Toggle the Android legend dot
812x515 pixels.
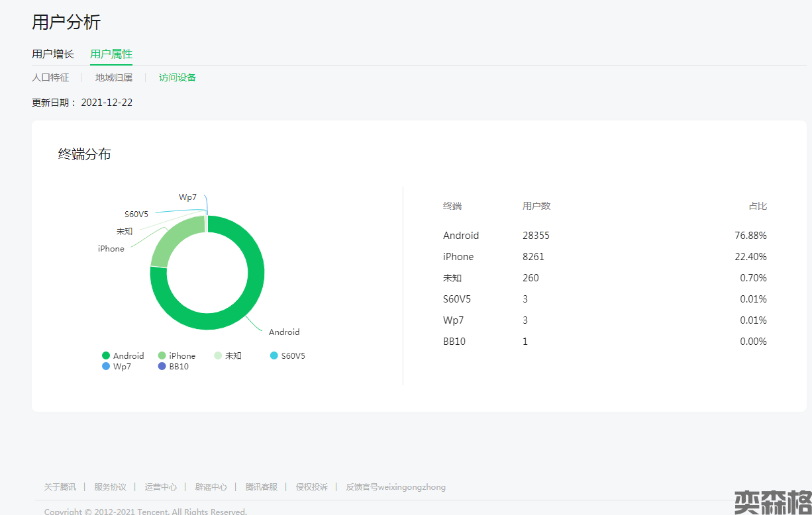point(106,355)
